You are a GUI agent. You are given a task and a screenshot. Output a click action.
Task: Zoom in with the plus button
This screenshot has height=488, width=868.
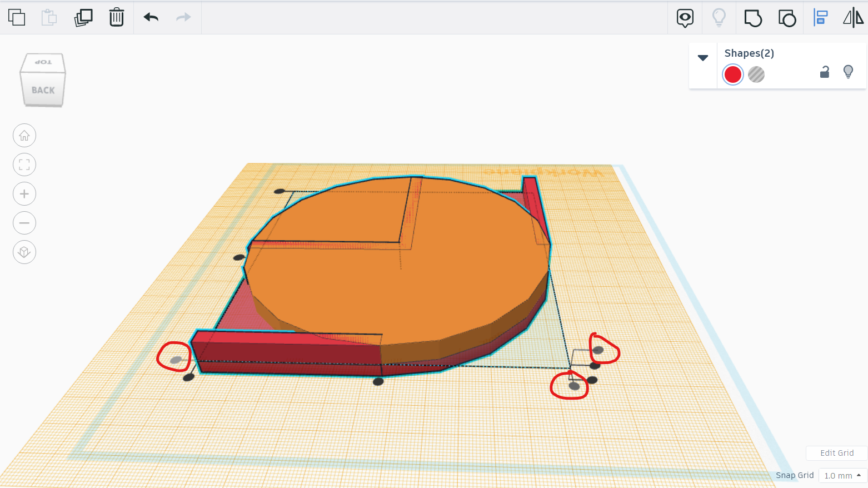click(24, 194)
